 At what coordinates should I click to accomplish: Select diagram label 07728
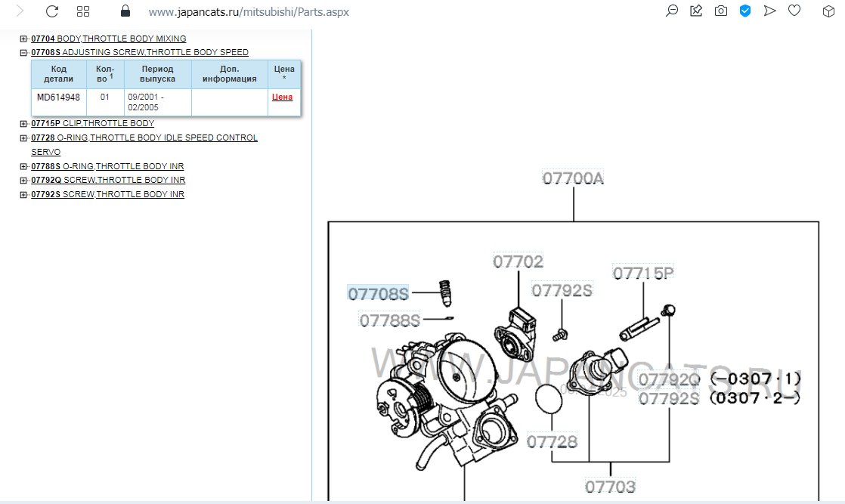coord(552,442)
